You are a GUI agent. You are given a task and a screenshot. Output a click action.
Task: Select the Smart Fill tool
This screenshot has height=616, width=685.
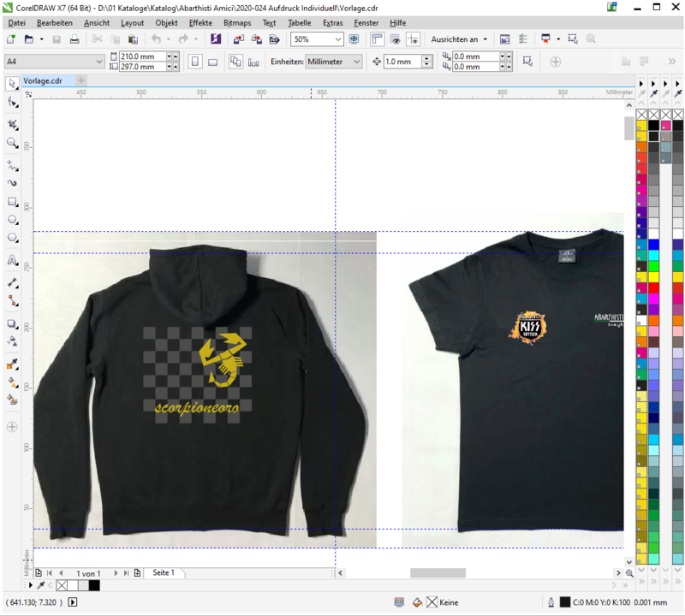coord(12,400)
